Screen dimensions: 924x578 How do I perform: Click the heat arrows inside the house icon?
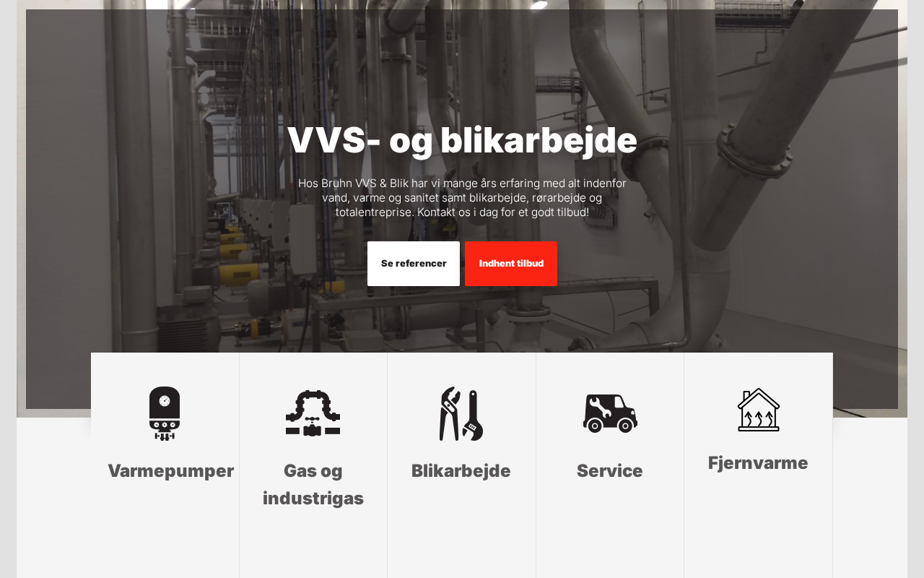pos(758,419)
